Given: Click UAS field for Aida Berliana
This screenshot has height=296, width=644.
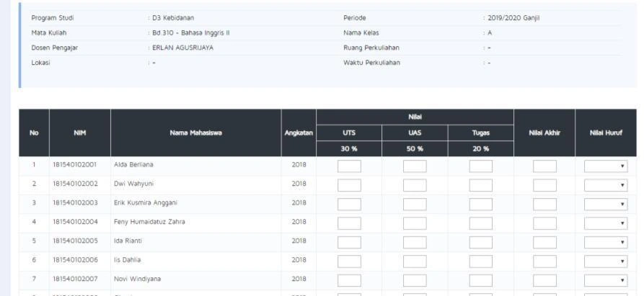Looking at the screenshot, I should point(415,166).
